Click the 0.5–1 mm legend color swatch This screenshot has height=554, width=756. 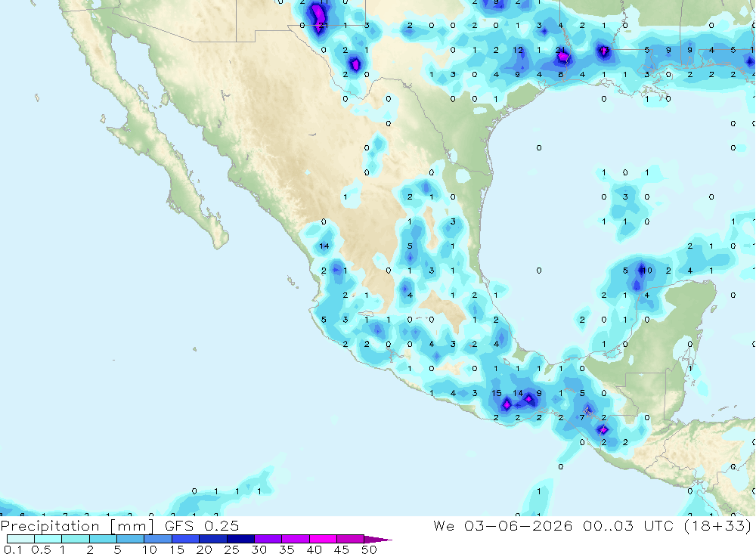(48, 539)
